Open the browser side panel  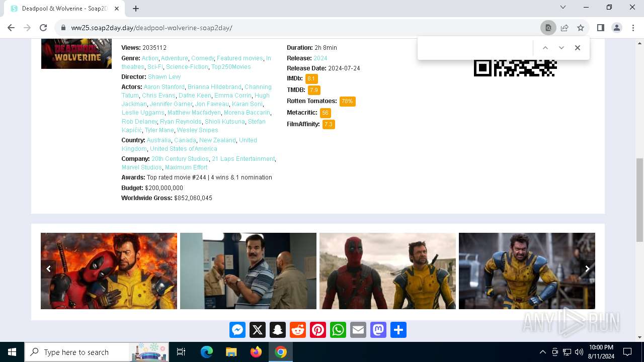tap(600, 28)
